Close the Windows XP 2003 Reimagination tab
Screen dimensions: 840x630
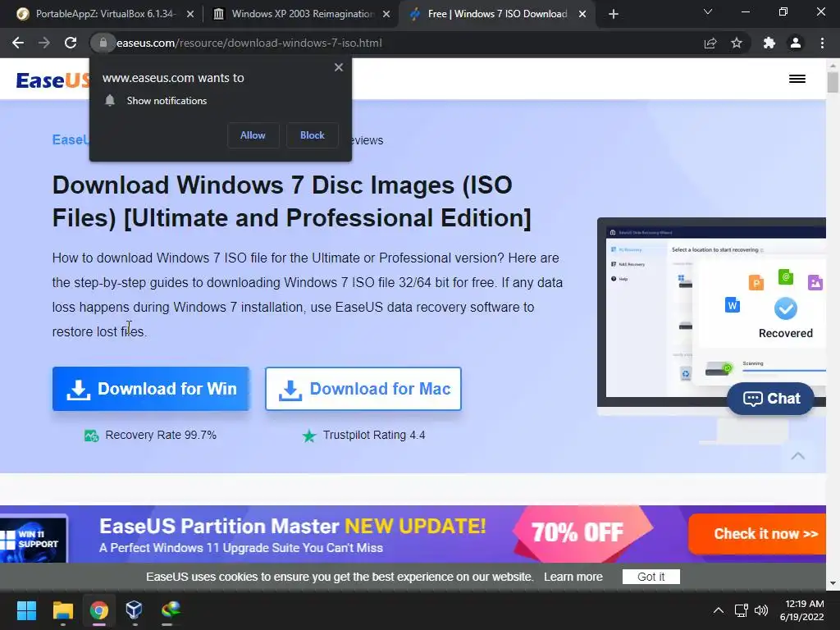386,14
